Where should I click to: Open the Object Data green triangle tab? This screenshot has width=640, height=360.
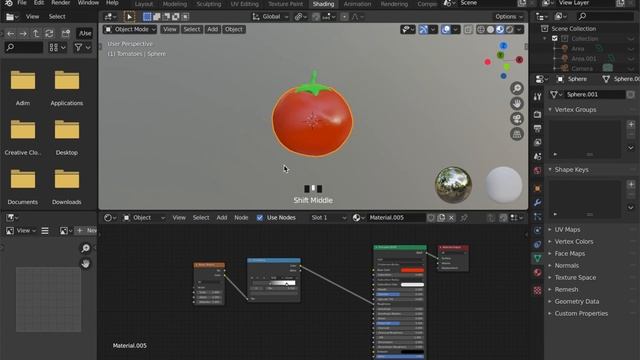(x=537, y=258)
